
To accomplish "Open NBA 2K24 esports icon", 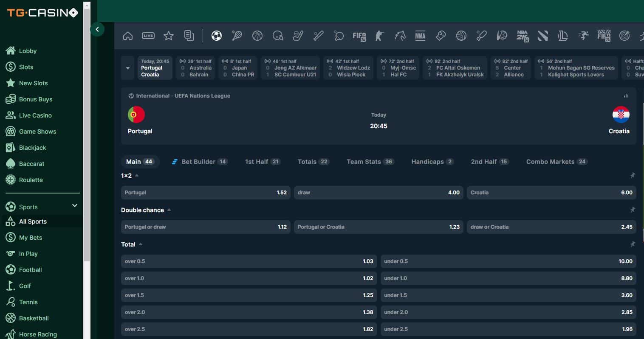I will click(523, 36).
